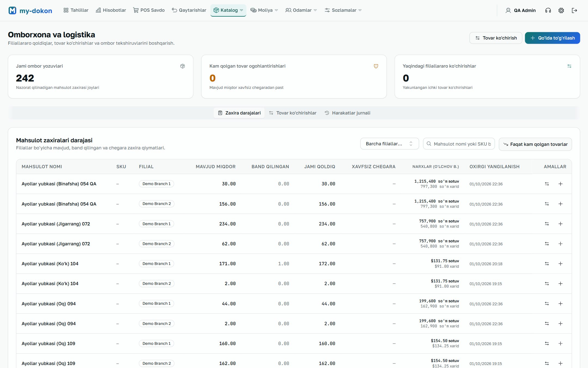588x368 pixels.
Task: Focus the Mahsulot nomi yoki SKU search field
Action: [459, 144]
